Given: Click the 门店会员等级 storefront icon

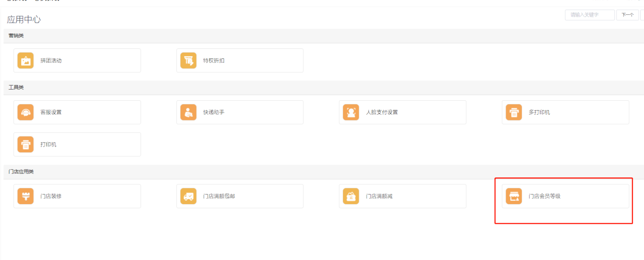Looking at the screenshot, I should 514,196.
